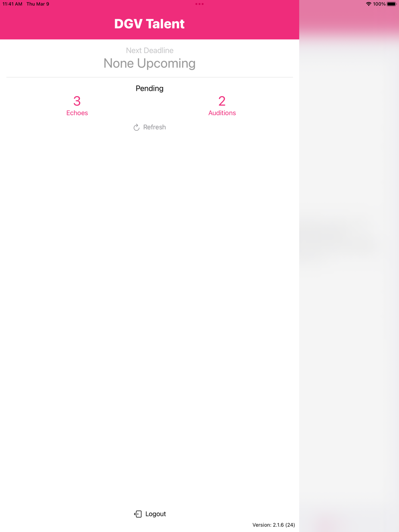
Task: Tap the Thu Mar 9 date
Action: [38, 4]
